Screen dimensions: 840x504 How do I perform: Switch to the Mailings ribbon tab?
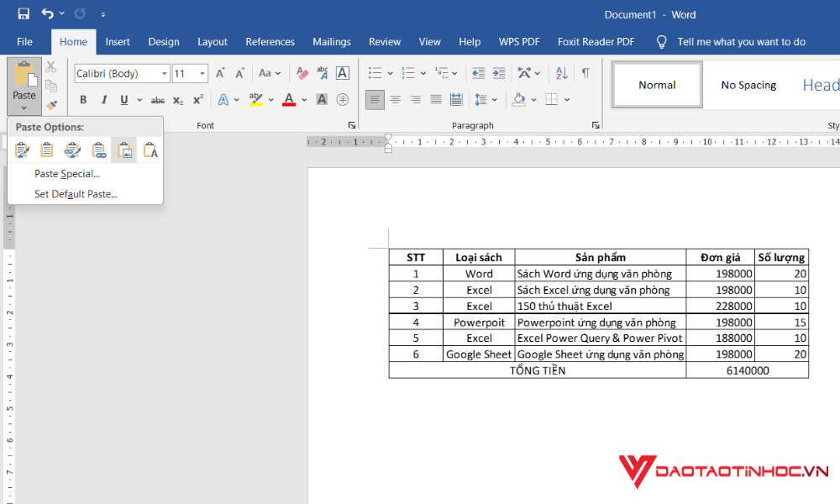click(331, 42)
